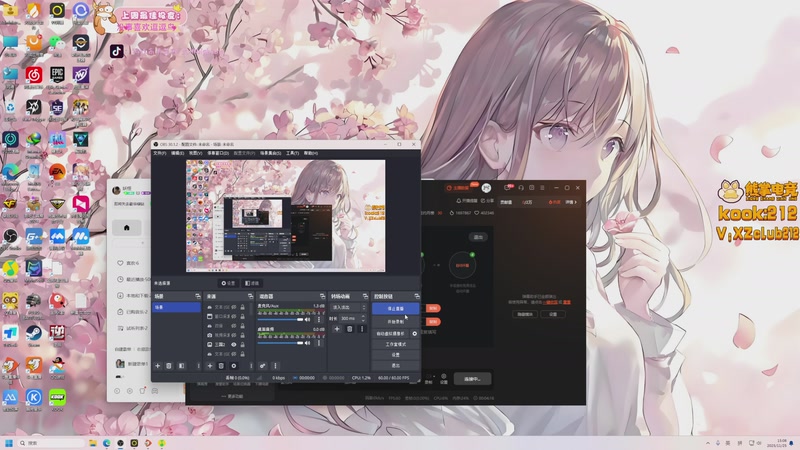Screen dimensions: 800x450
Task: Open advanced audio properties gears in Mixer
Action: click(x=262, y=366)
